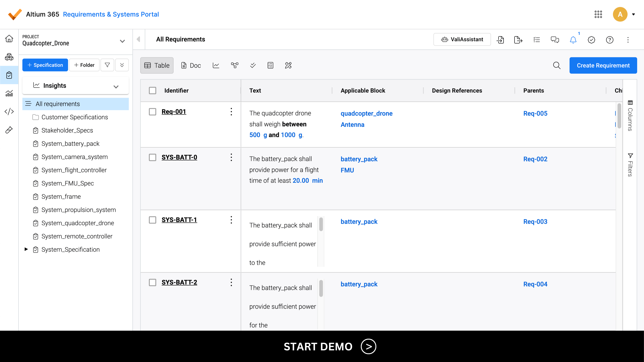
Task: Expand the Insights section chevron
Action: 116,87
